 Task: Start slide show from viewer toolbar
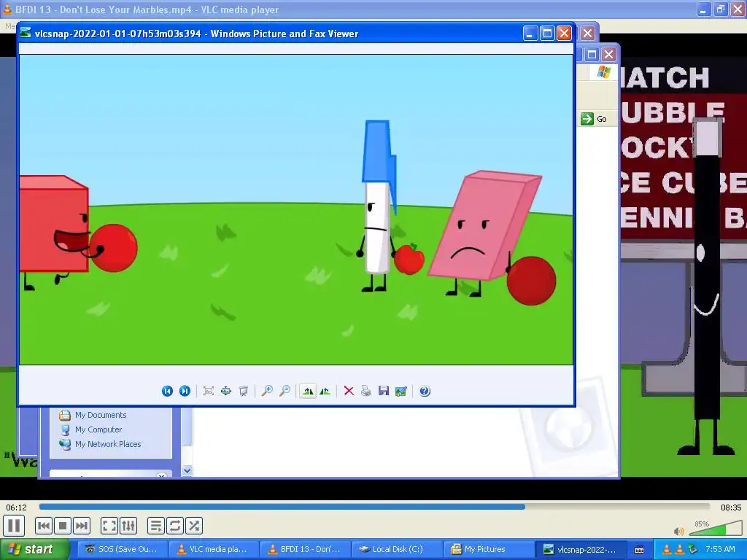click(x=244, y=391)
